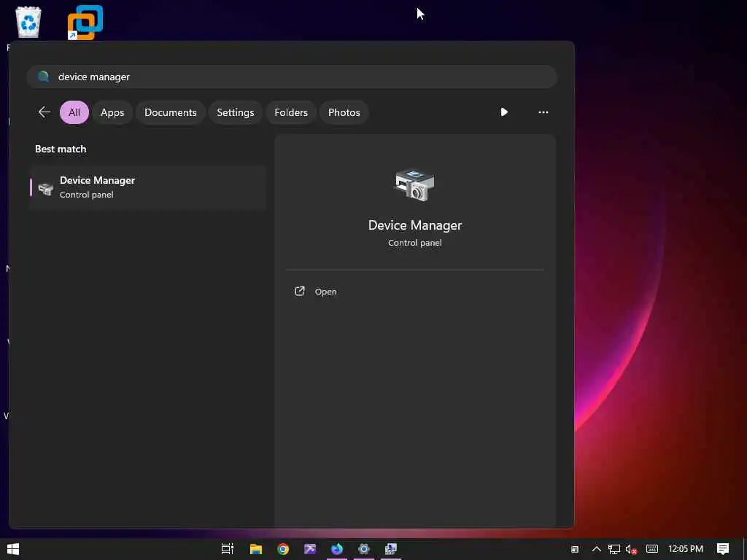Switch to the Photos filter tab

tap(344, 112)
